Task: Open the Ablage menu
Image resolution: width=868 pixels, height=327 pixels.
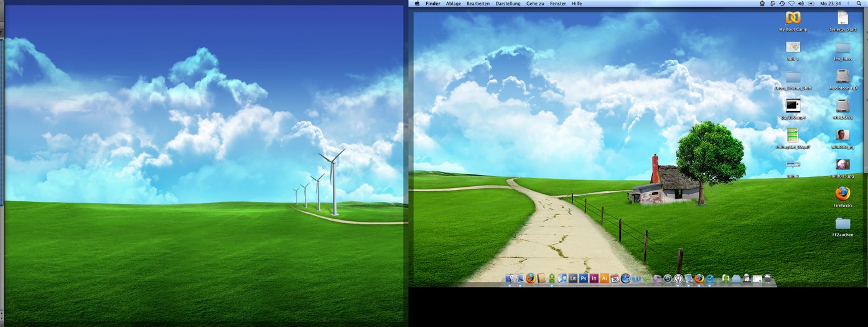Action: (x=454, y=4)
